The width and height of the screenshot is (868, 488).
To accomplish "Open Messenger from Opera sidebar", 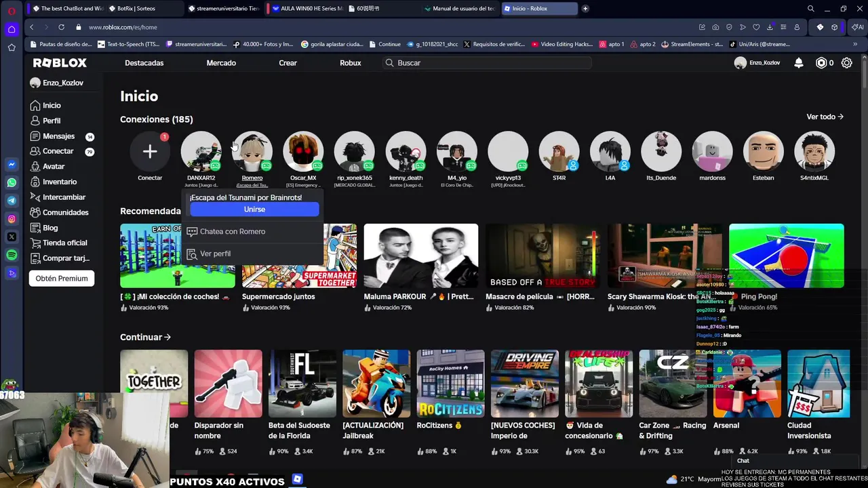I will (12, 165).
